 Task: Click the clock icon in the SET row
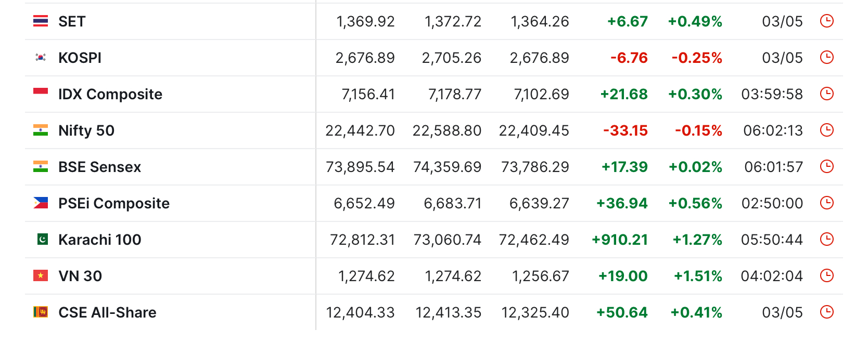826,21
